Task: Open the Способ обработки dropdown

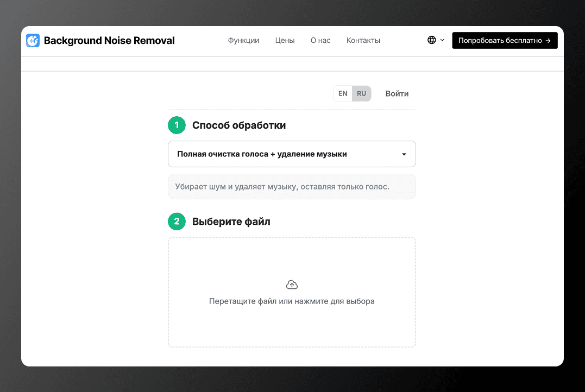Action: coord(292,154)
